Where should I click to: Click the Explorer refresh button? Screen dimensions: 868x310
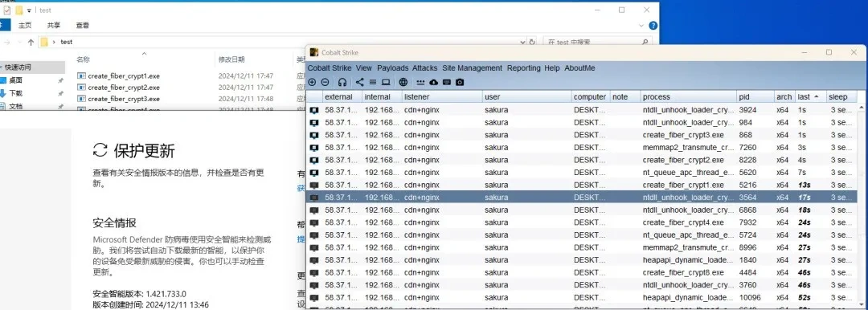533,42
